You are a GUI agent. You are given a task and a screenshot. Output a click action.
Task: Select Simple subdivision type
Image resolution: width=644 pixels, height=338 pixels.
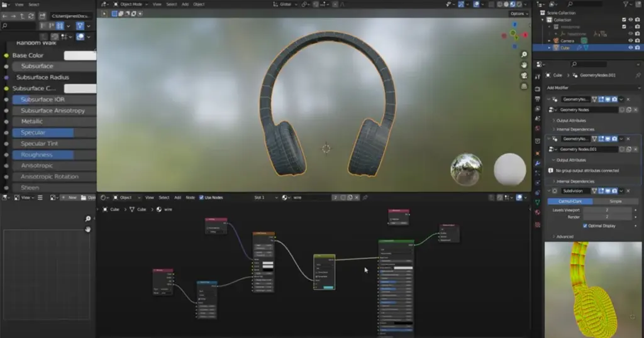(615, 202)
